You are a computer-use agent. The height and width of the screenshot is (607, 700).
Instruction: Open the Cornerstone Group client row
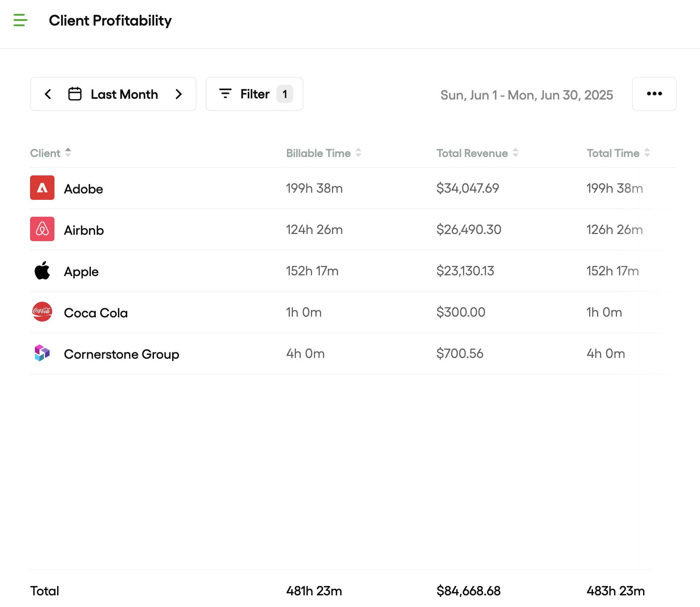[x=353, y=353]
